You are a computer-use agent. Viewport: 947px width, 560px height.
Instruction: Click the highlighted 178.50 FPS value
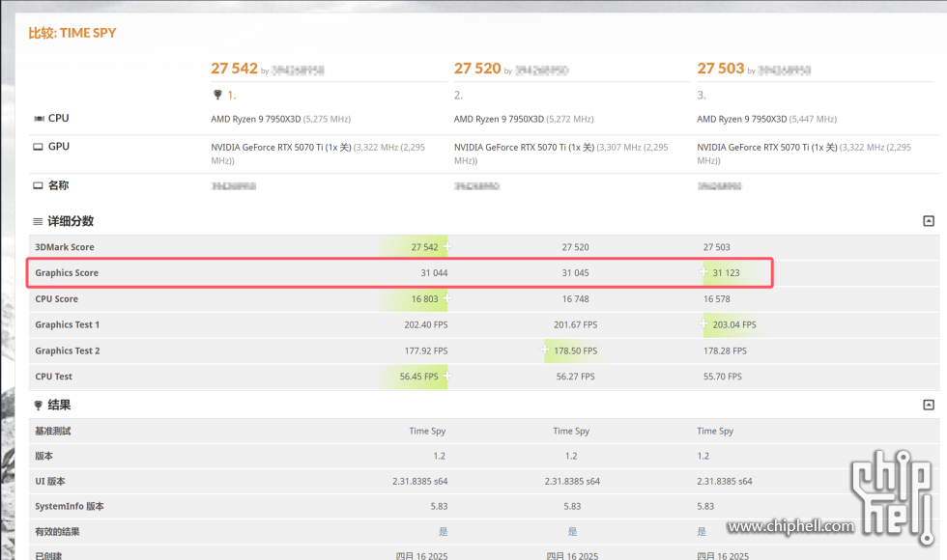point(576,351)
